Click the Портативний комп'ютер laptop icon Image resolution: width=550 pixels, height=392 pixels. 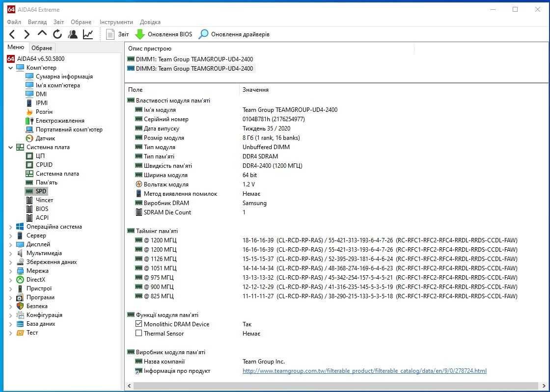click(29, 129)
